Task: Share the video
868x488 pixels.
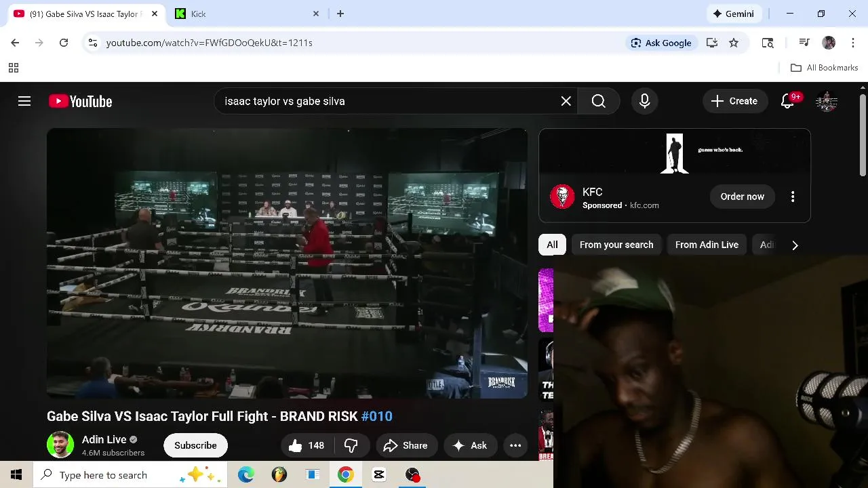Action: 406,445
